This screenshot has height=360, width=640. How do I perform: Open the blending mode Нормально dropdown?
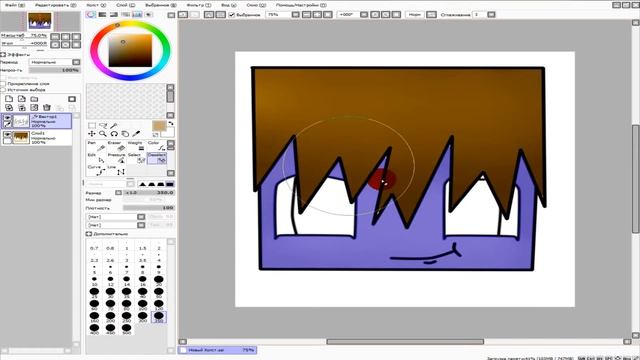coord(55,62)
